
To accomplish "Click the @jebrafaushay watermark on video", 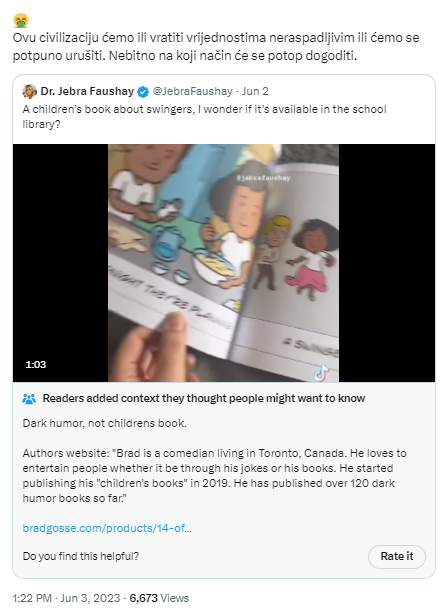I will pos(263,178).
